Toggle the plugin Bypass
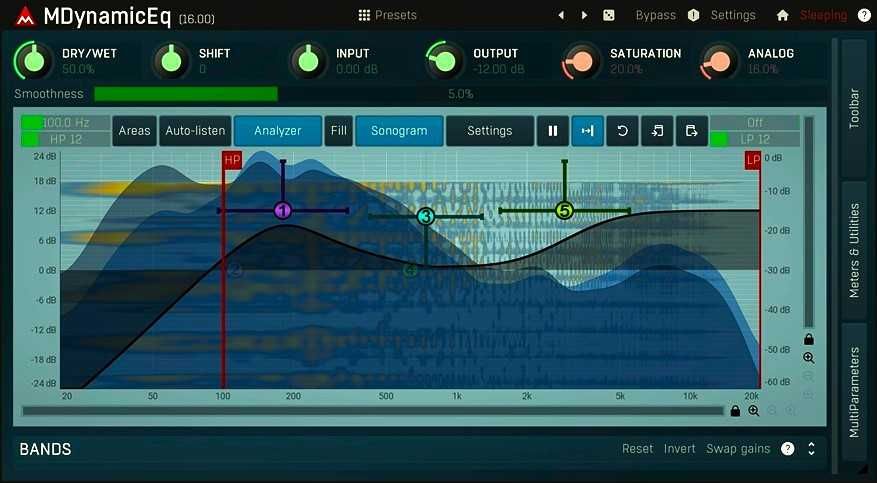The width and height of the screenshot is (877, 483). [x=656, y=15]
